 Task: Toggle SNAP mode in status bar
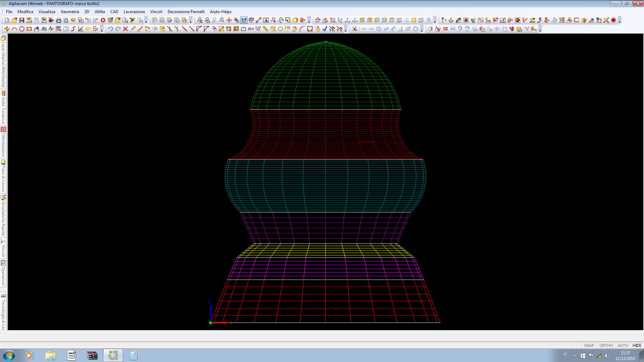point(589,345)
